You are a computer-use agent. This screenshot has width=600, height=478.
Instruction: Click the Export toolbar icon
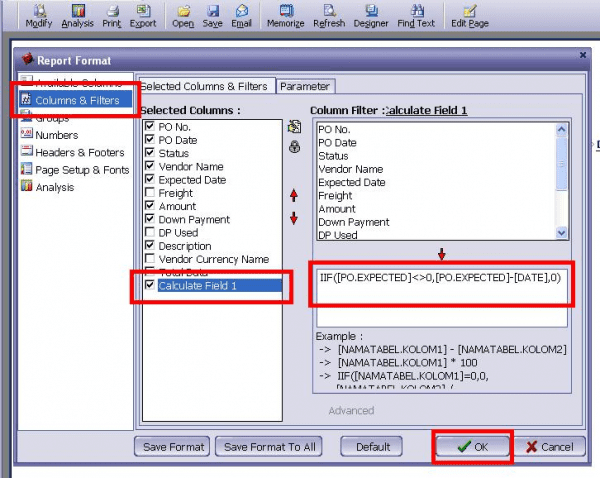[143, 15]
